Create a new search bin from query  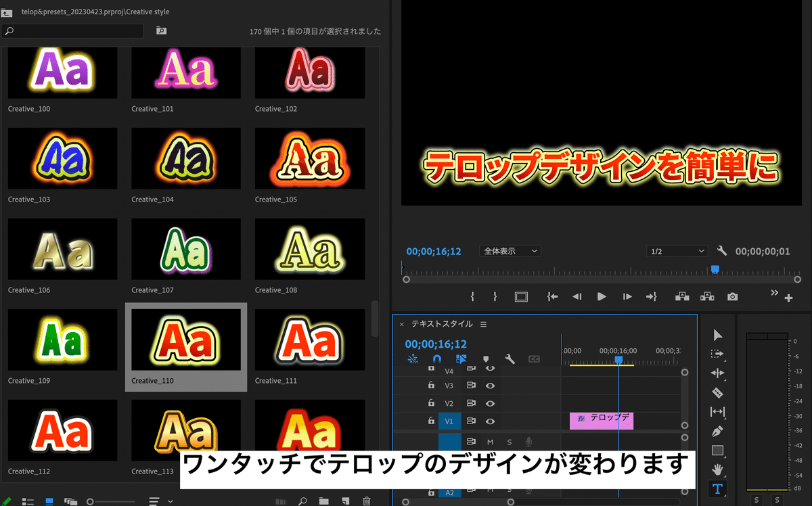(x=161, y=30)
